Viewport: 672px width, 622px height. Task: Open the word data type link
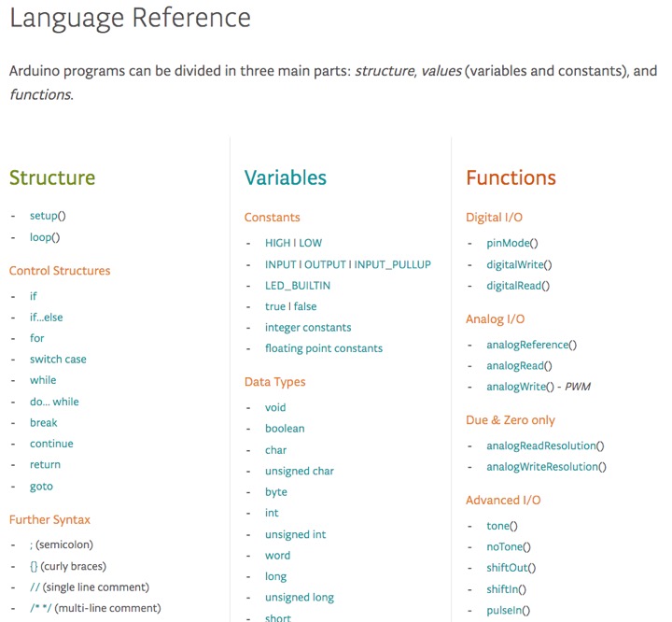[277, 555]
